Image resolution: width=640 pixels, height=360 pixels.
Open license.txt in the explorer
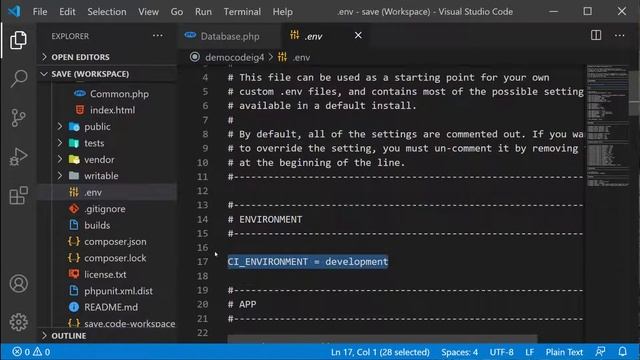pyautogui.click(x=105, y=275)
